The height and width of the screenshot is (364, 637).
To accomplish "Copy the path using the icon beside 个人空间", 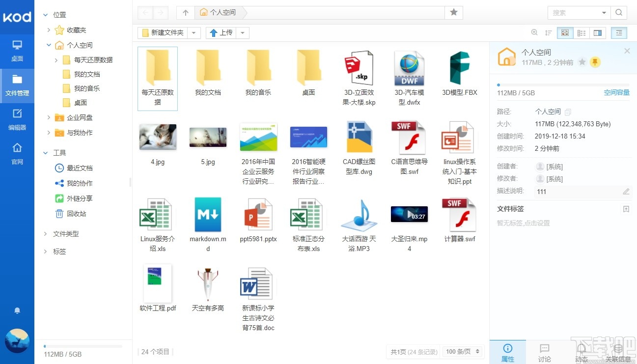I will coord(567,112).
